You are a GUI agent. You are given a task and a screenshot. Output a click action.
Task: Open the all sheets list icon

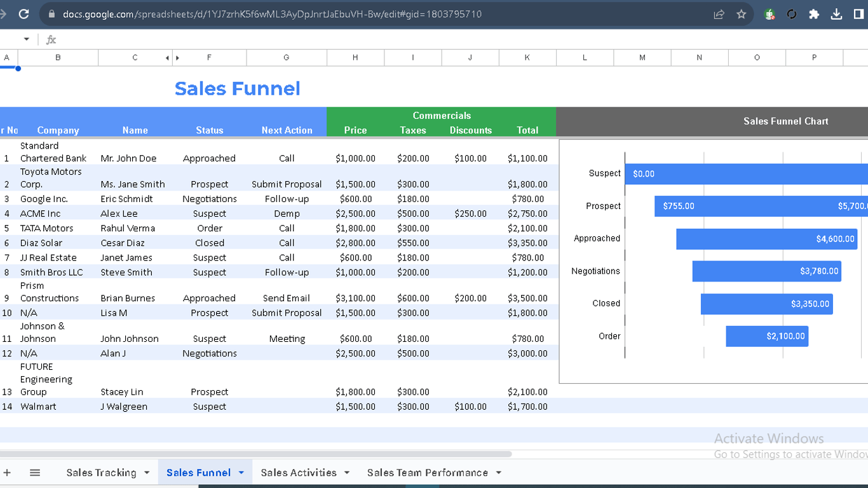[36, 473]
